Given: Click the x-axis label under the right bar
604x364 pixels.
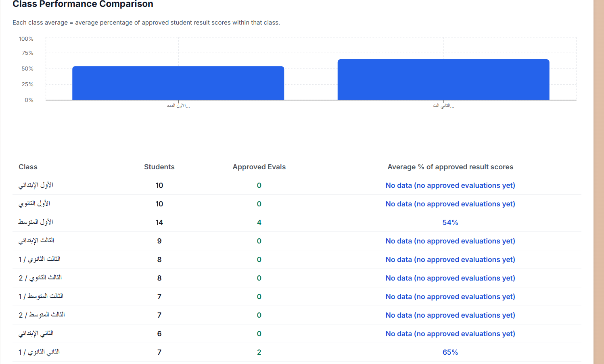Looking at the screenshot, I should [x=443, y=105].
